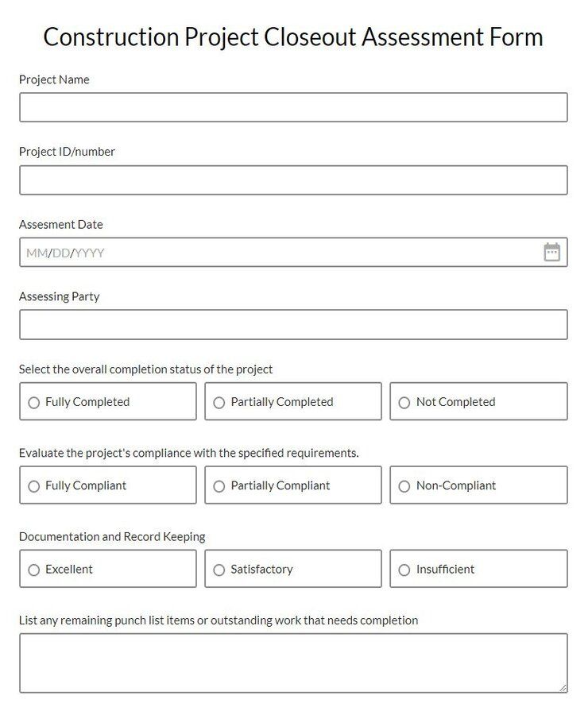588x715 pixels.
Task: Click the Assessment Date label
Action: tap(60, 224)
